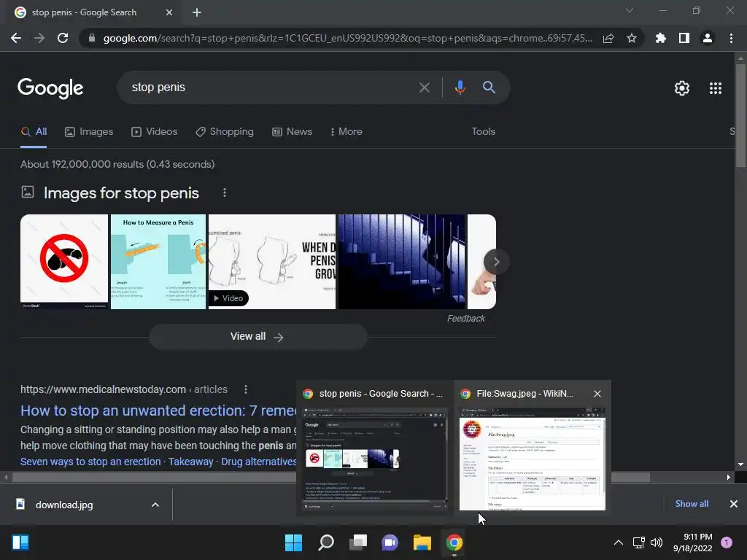Submit search with magnifying glass icon
747x560 pixels.
pos(489,87)
